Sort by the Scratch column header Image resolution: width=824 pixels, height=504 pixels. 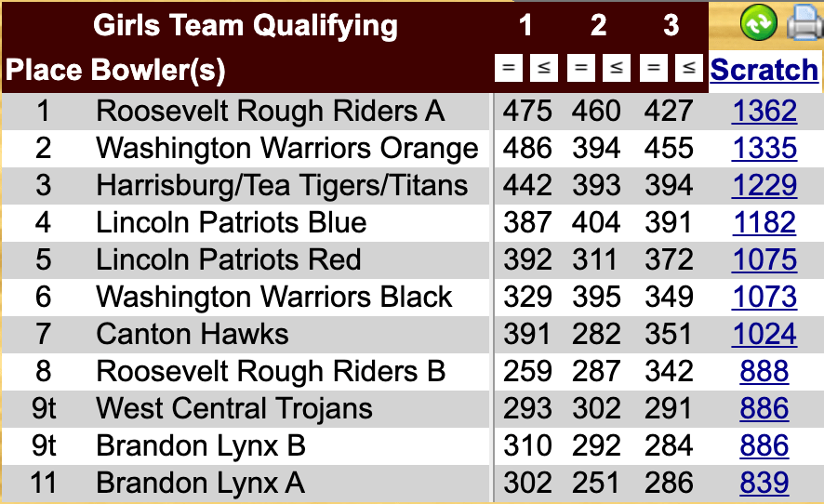pyautogui.click(x=764, y=70)
